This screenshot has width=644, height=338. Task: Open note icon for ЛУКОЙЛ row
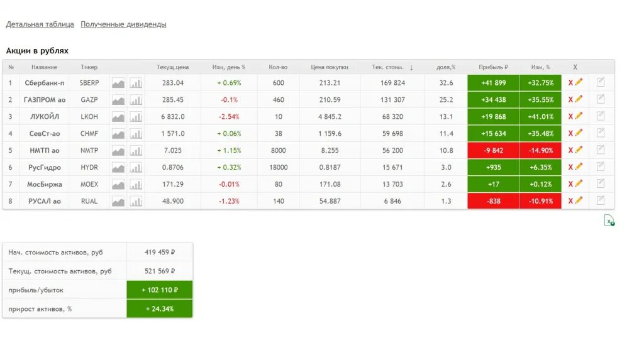click(x=601, y=116)
